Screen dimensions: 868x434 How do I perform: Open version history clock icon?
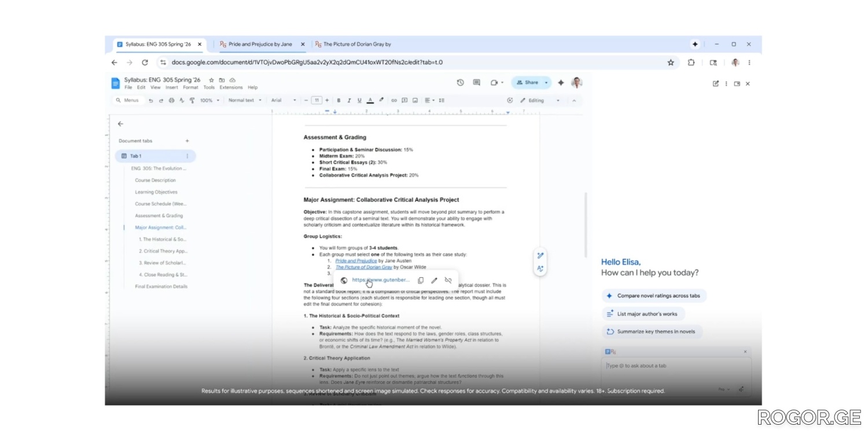(460, 83)
